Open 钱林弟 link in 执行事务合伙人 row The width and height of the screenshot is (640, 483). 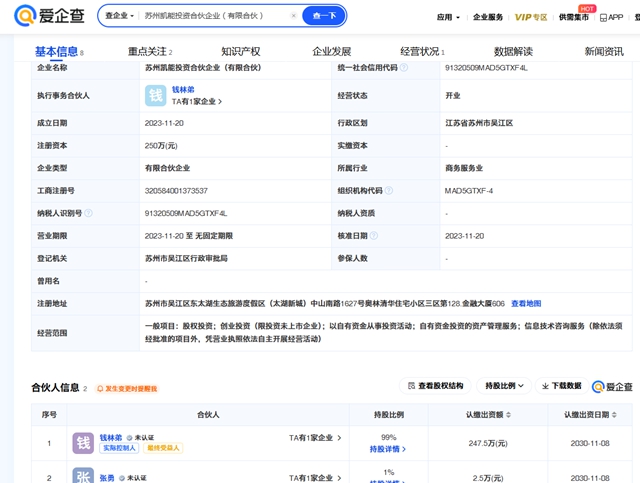pyautogui.click(x=183, y=89)
